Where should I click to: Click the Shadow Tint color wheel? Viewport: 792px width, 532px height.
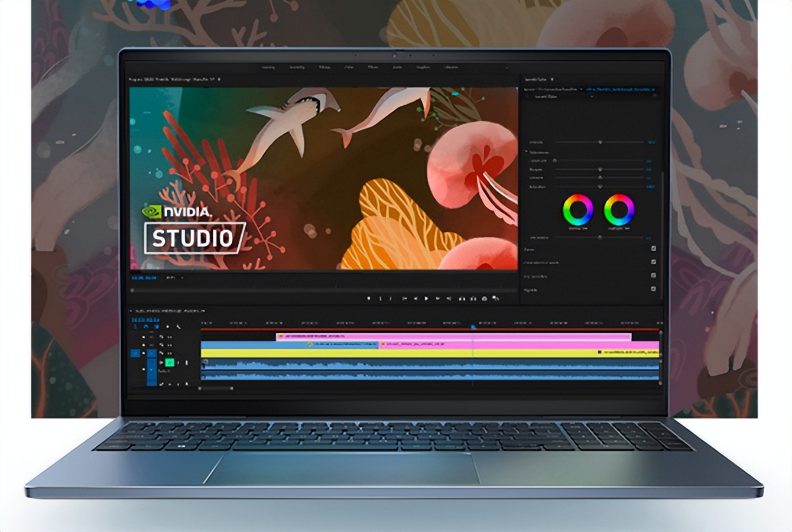pos(578,209)
